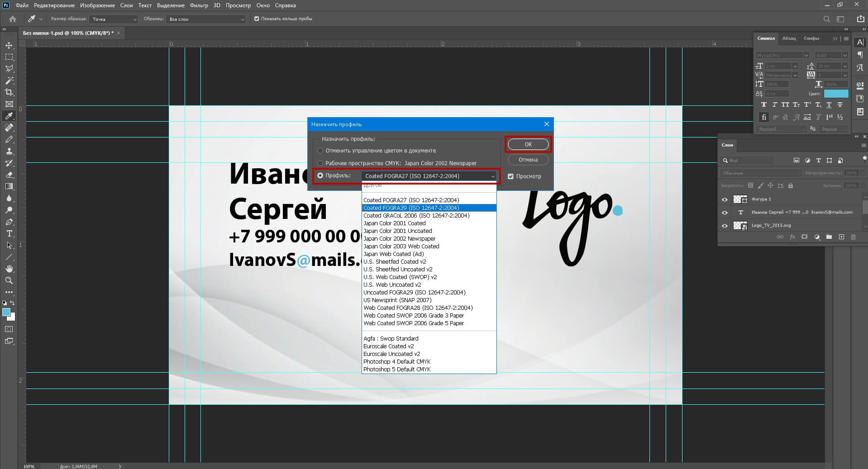868x469 pixels.
Task: Select the Horizontal Type tool
Action: coord(9,233)
